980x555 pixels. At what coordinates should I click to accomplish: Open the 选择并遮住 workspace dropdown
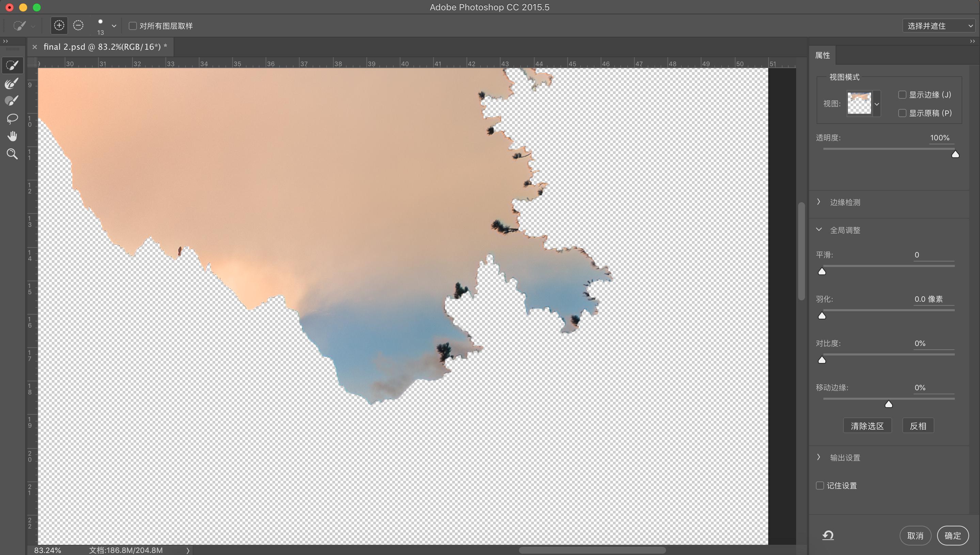pyautogui.click(x=938, y=26)
